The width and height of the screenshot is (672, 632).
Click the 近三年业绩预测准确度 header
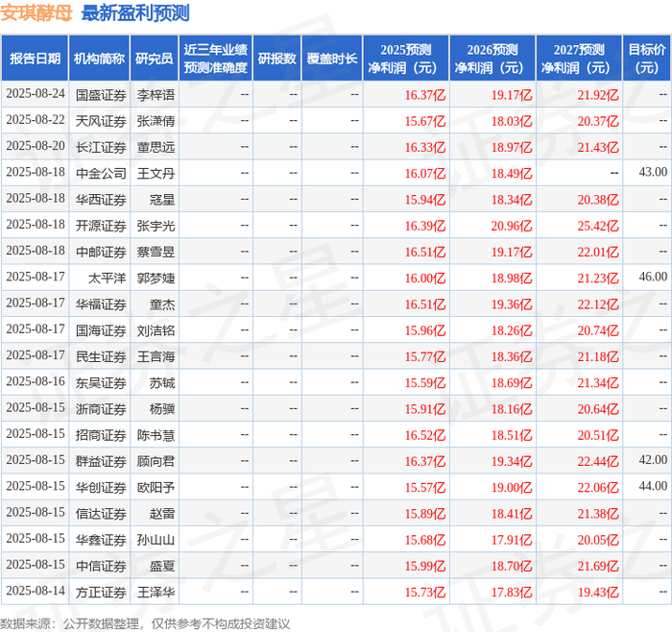coord(216,59)
